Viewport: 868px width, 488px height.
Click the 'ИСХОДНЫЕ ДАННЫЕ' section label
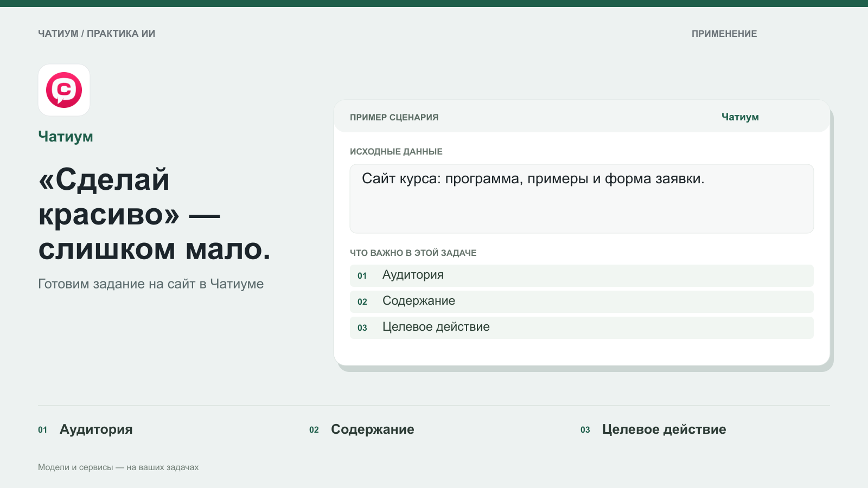point(396,152)
